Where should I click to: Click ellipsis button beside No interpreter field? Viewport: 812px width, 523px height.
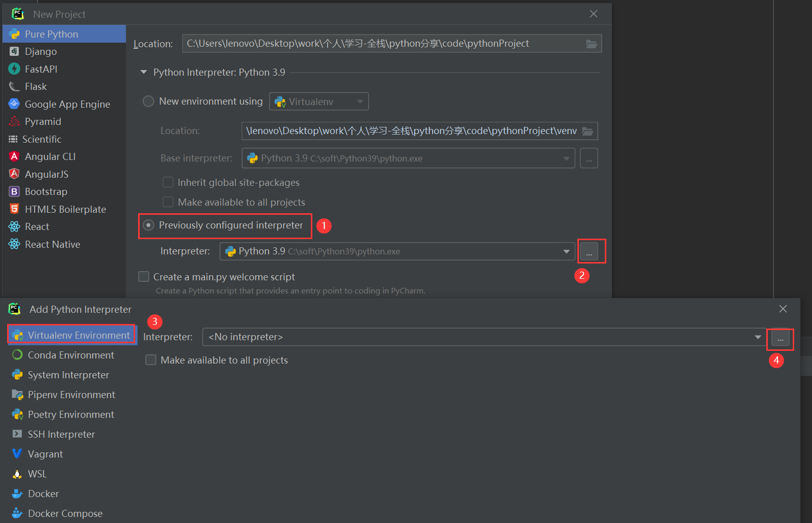pyautogui.click(x=781, y=338)
